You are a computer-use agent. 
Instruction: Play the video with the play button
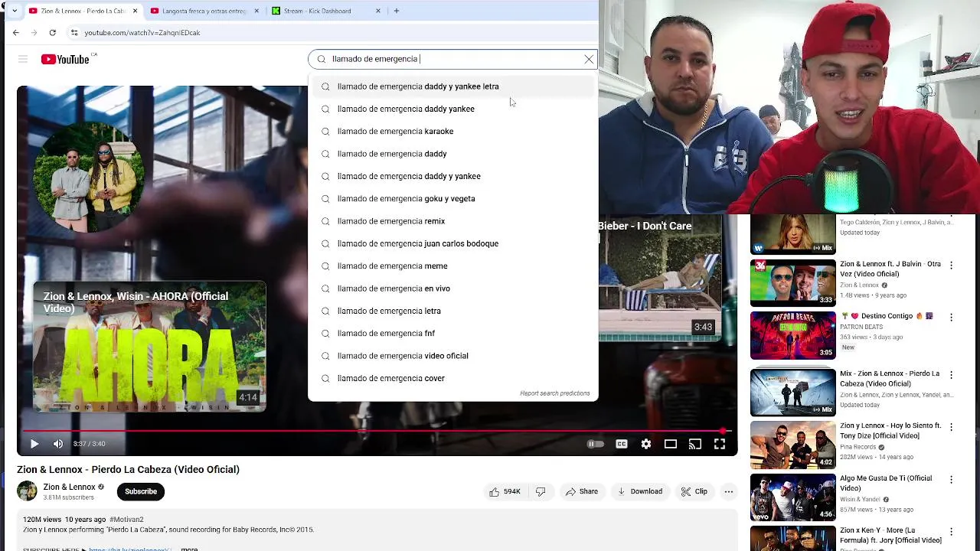pyautogui.click(x=34, y=444)
